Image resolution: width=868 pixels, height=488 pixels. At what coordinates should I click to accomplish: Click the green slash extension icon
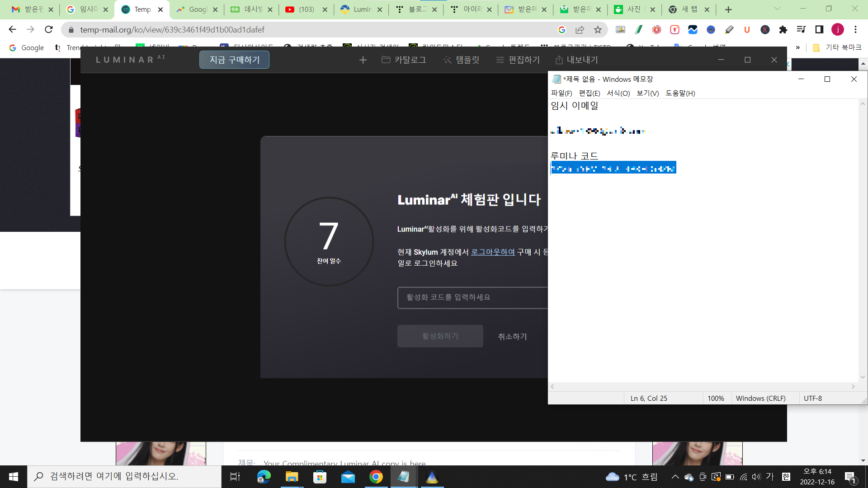(638, 30)
